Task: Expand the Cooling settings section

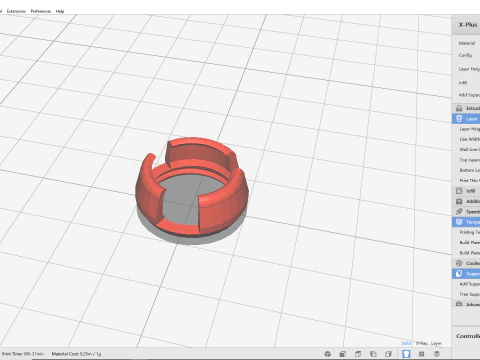Action: [x=466, y=263]
